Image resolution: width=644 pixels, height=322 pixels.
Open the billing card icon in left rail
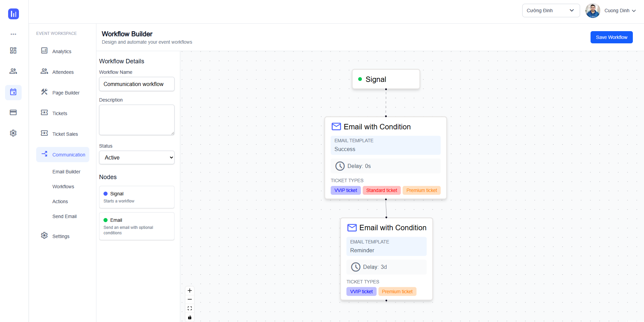13,112
